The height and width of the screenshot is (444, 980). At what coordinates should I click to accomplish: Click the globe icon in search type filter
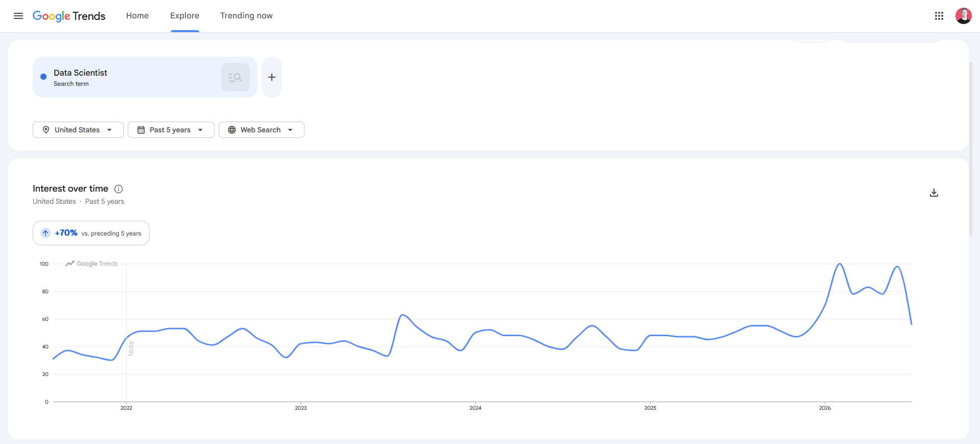pos(232,130)
